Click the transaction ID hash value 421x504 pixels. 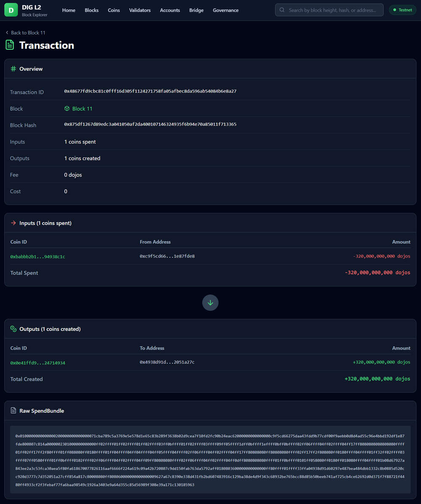pos(150,91)
